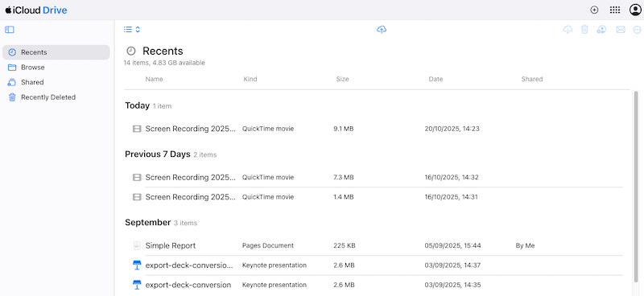Sort by the Name column header
644x296 pixels.
point(154,80)
